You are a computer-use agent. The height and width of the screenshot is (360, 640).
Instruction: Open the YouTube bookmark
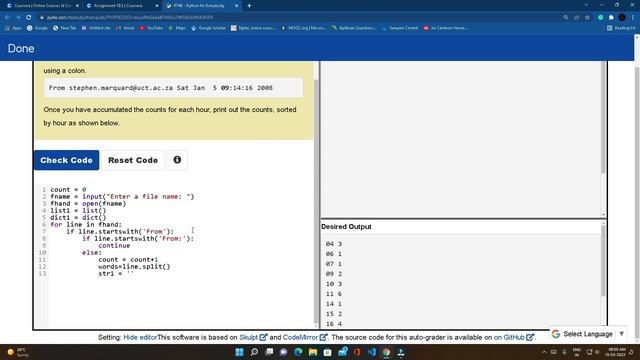coord(151,28)
